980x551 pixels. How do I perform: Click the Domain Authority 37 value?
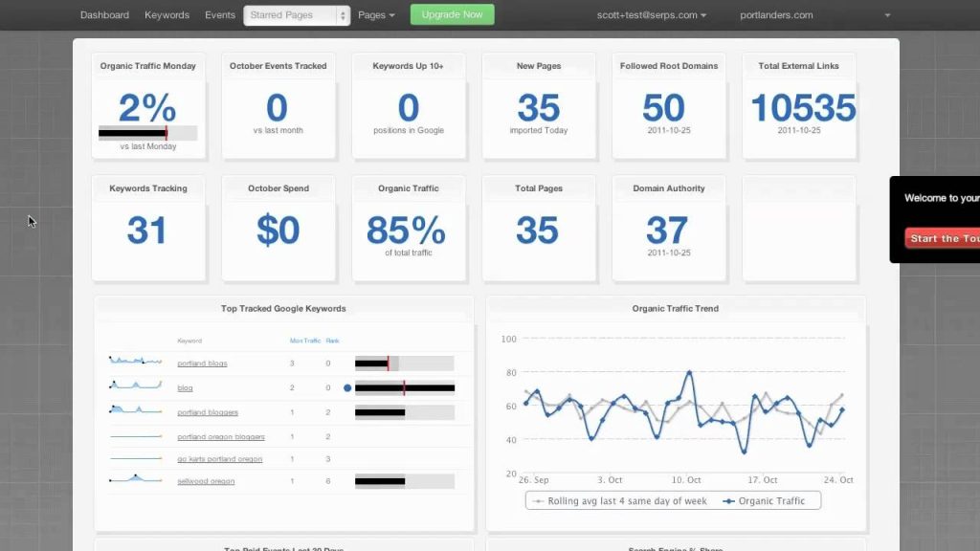point(667,231)
